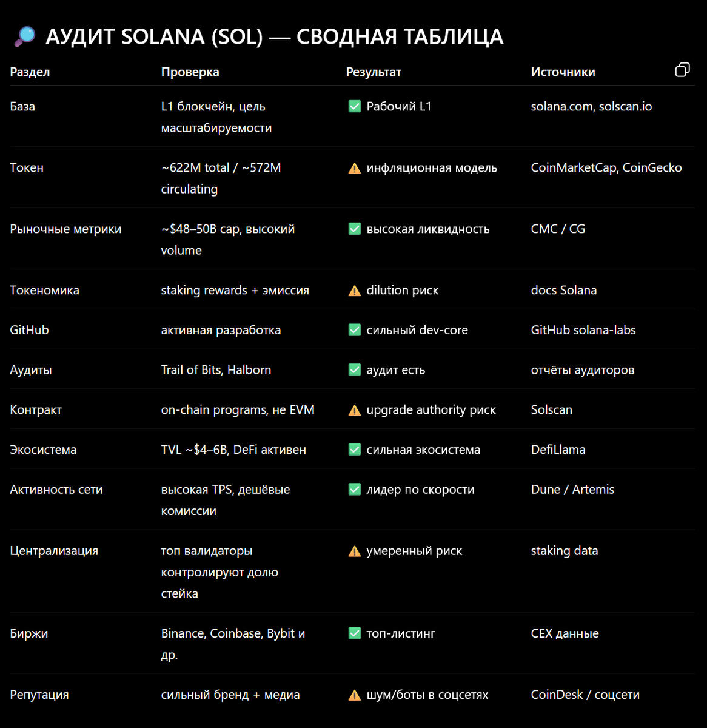This screenshot has height=728, width=707.
Task: Click warning icon beside 'dilution риск'
Action: (355, 291)
